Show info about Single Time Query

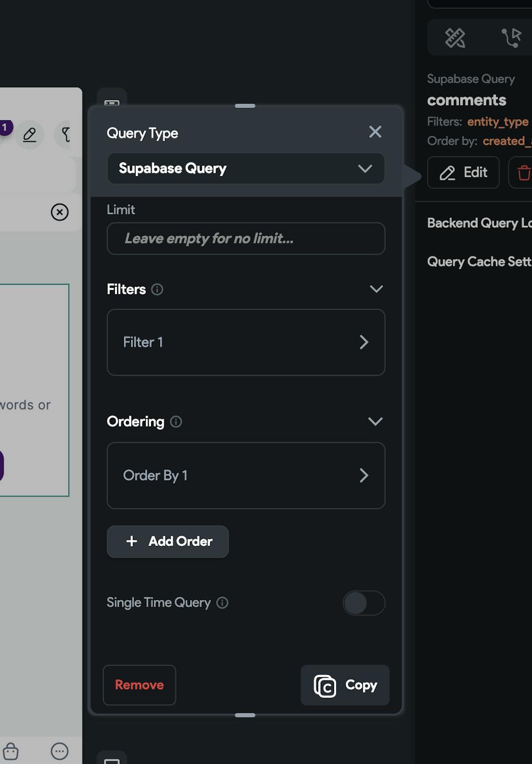tap(222, 603)
